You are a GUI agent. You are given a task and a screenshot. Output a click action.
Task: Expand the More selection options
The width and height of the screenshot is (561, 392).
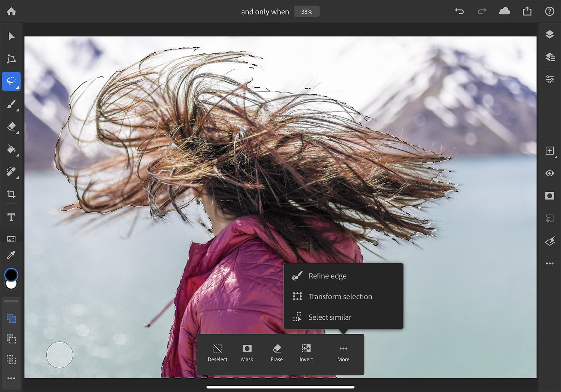pyautogui.click(x=343, y=353)
